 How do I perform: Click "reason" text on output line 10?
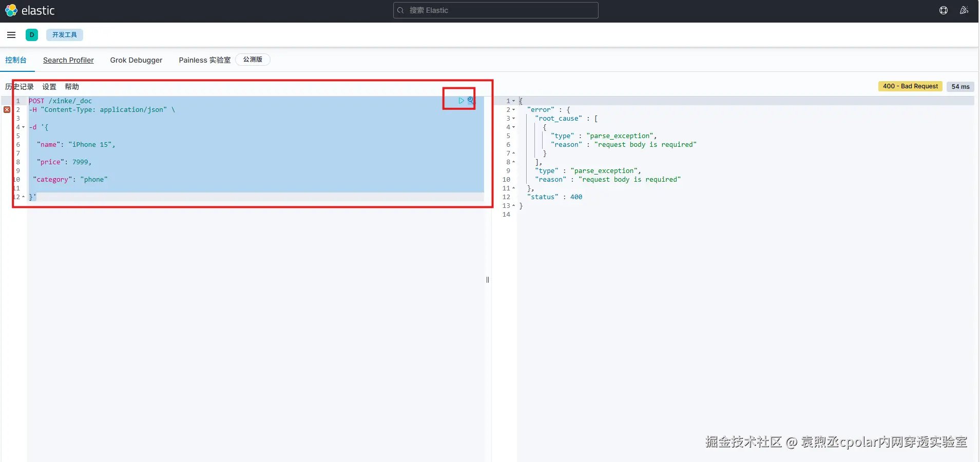pos(608,180)
